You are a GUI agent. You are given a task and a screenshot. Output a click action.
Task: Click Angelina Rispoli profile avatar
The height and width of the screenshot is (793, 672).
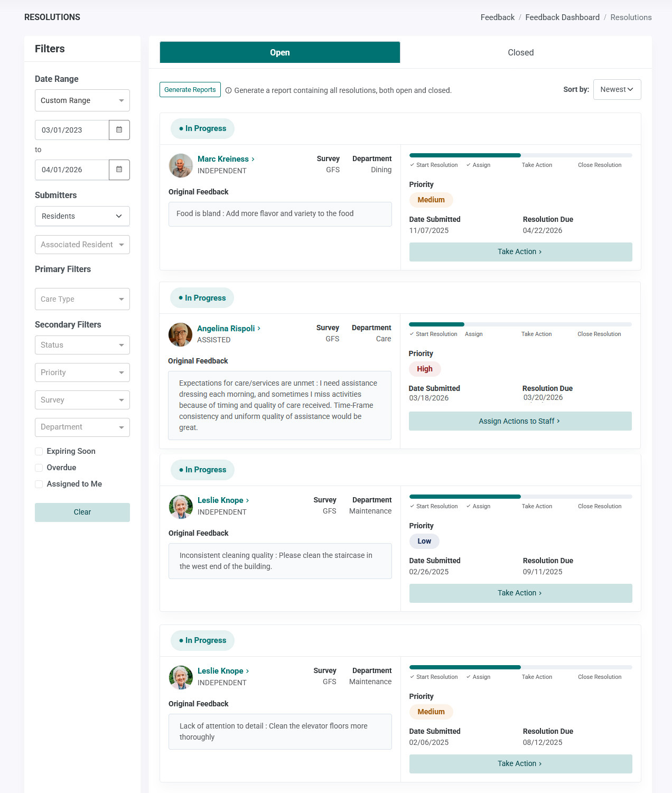click(x=180, y=334)
